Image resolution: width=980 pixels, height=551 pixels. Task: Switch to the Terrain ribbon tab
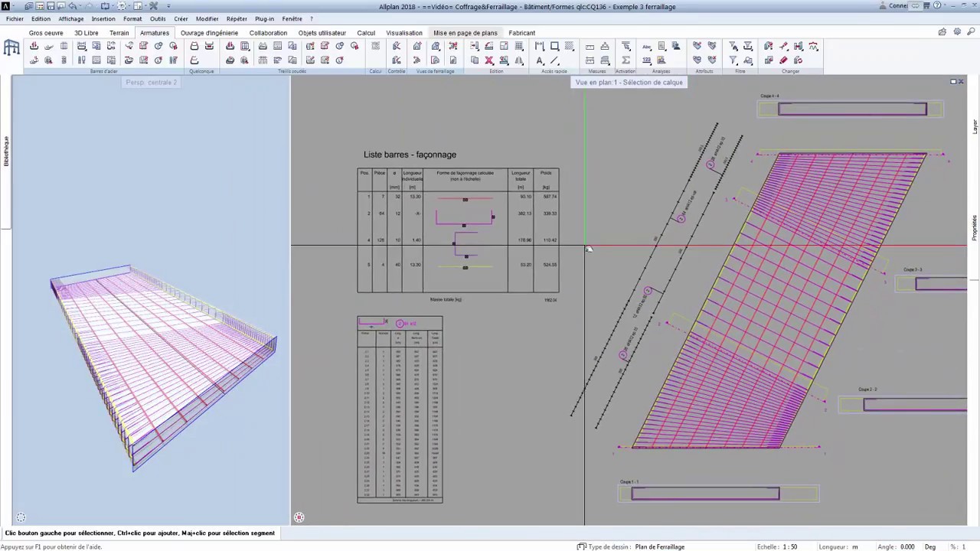tap(119, 33)
